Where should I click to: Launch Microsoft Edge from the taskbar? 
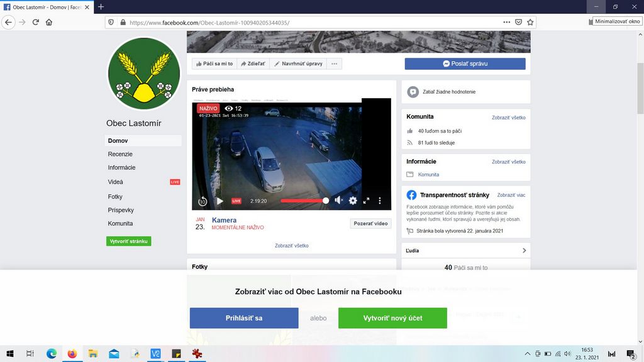tap(52, 353)
